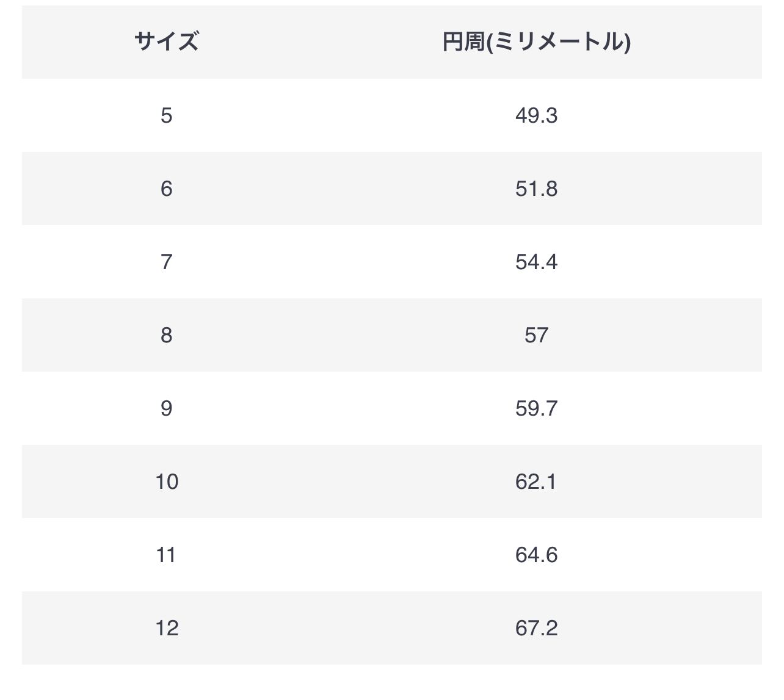Select size 12 cell
Screen dimensions: 784x700
tap(166, 628)
